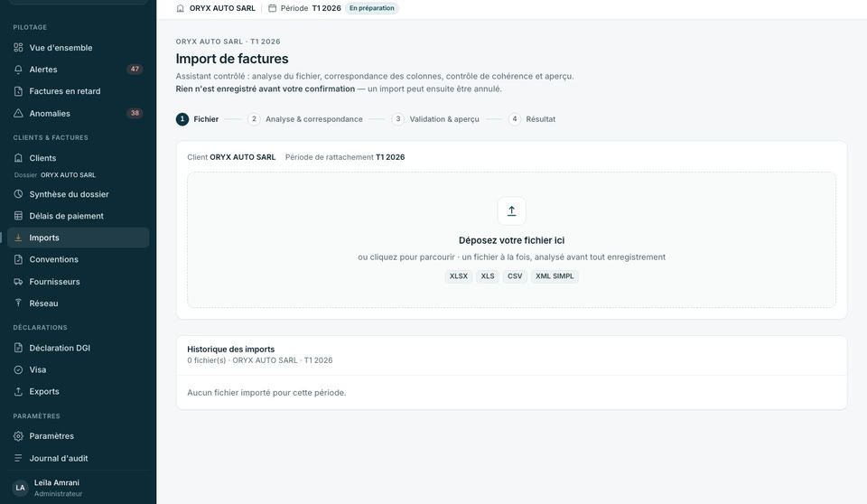867x504 pixels.
Task: Click the Fournisseurs truck icon
Action: pos(18,282)
